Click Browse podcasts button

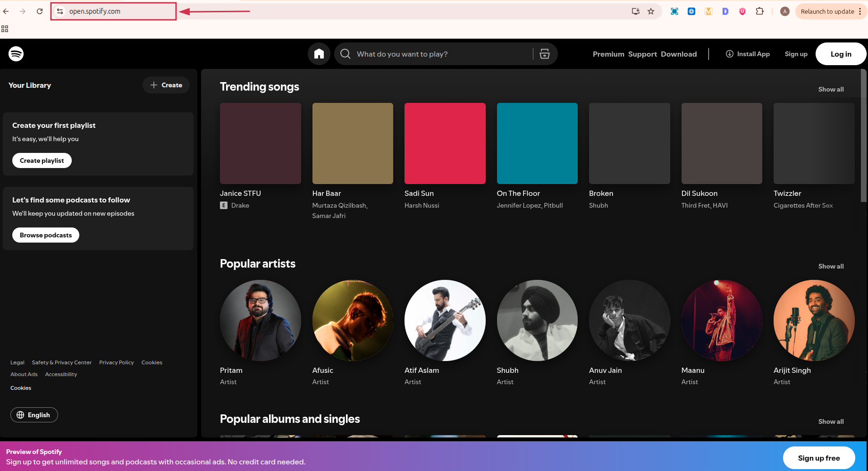46,235
